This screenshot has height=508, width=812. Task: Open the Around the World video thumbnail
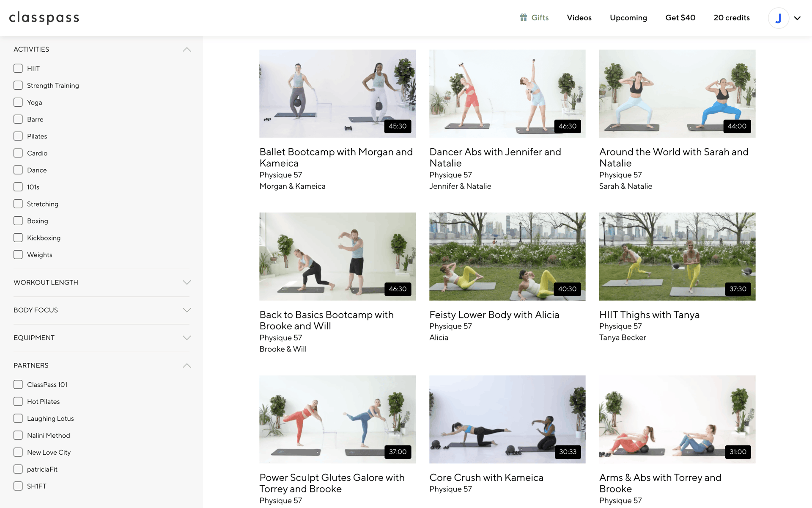(x=677, y=94)
